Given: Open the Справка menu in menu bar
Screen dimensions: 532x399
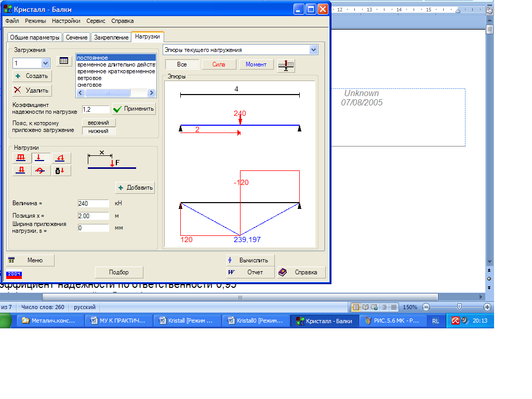Looking at the screenshot, I should pyautogui.click(x=123, y=21).
